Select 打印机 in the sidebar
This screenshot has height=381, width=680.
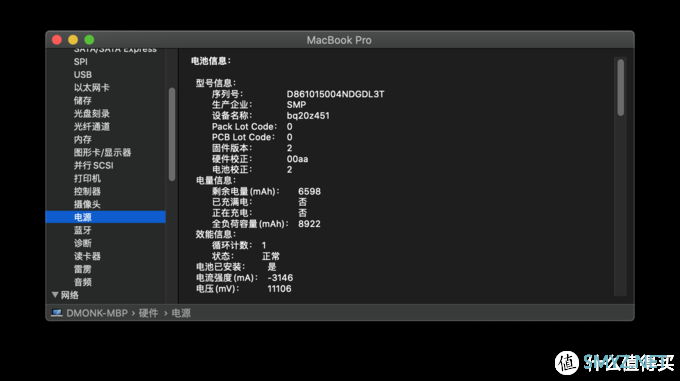point(87,178)
